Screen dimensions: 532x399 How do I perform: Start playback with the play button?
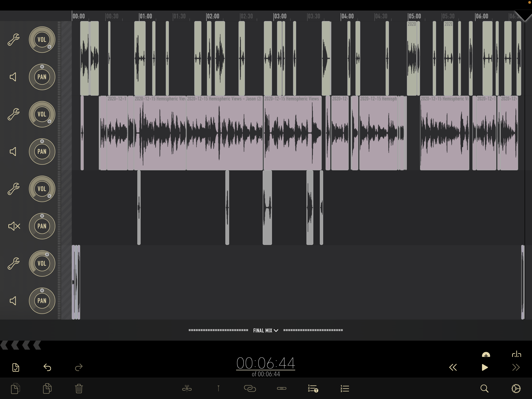click(x=485, y=367)
